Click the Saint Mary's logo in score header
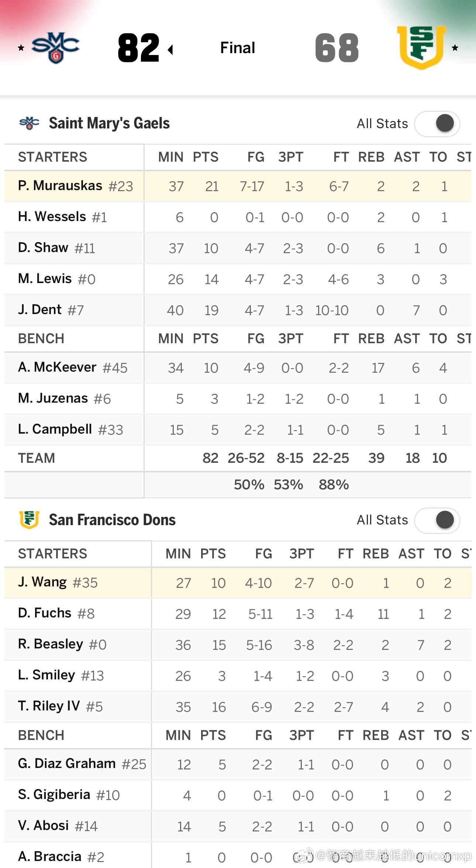Image resolution: width=476 pixels, height=868 pixels. (x=55, y=48)
